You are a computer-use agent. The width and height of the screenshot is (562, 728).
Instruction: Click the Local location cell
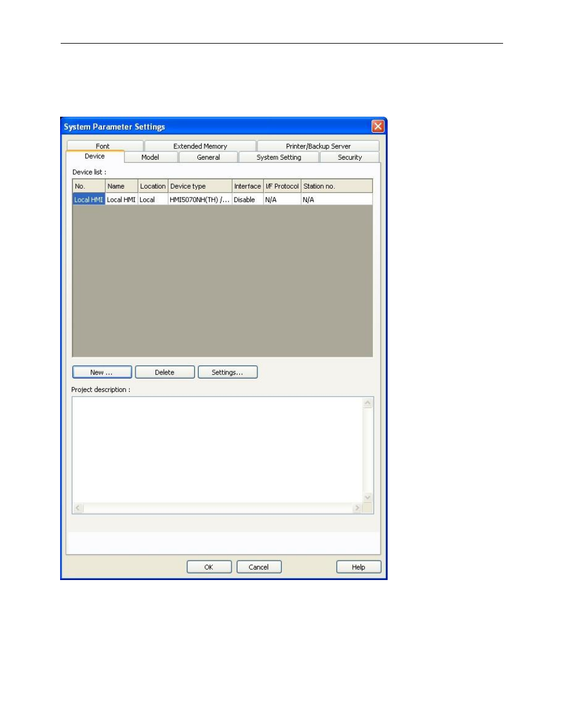pos(153,200)
